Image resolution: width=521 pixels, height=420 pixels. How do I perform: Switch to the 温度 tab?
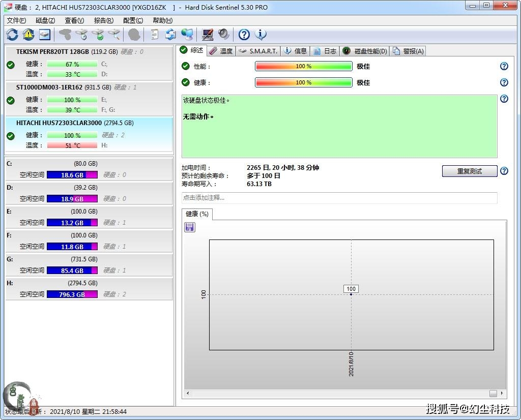[x=221, y=51]
